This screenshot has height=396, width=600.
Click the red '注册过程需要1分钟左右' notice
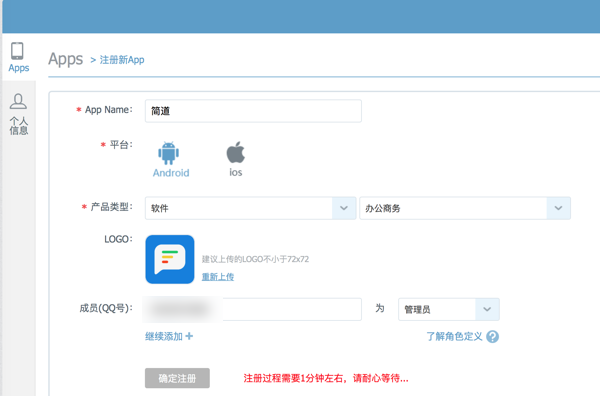326,378
